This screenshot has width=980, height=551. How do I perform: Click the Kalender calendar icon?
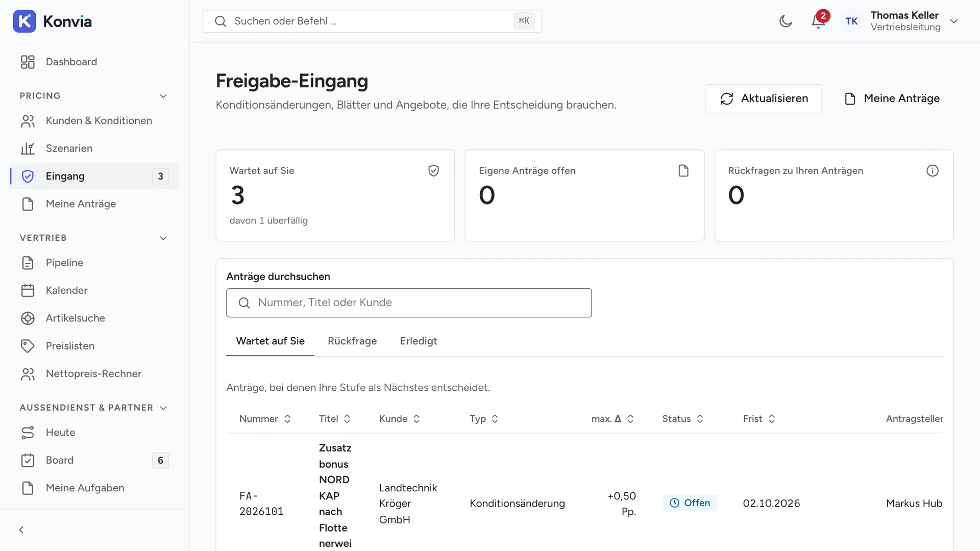pos(28,290)
